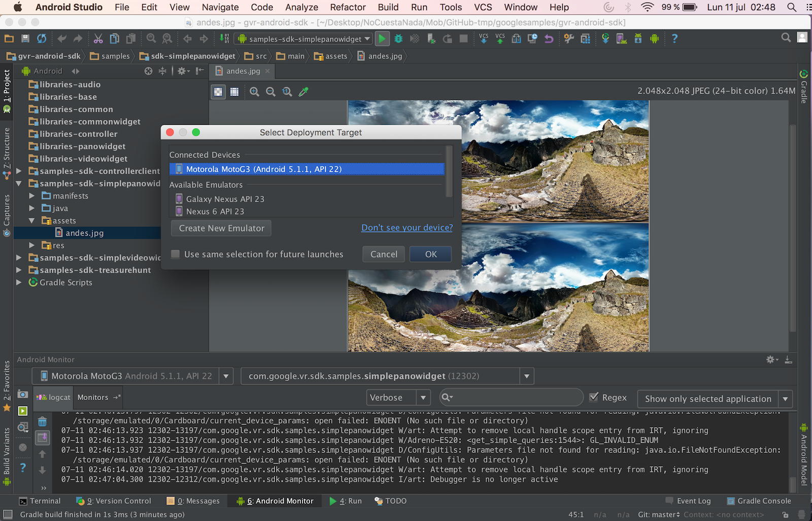812x521 pixels.
Task: Open Project Structure from the toolbar
Action: point(585,39)
